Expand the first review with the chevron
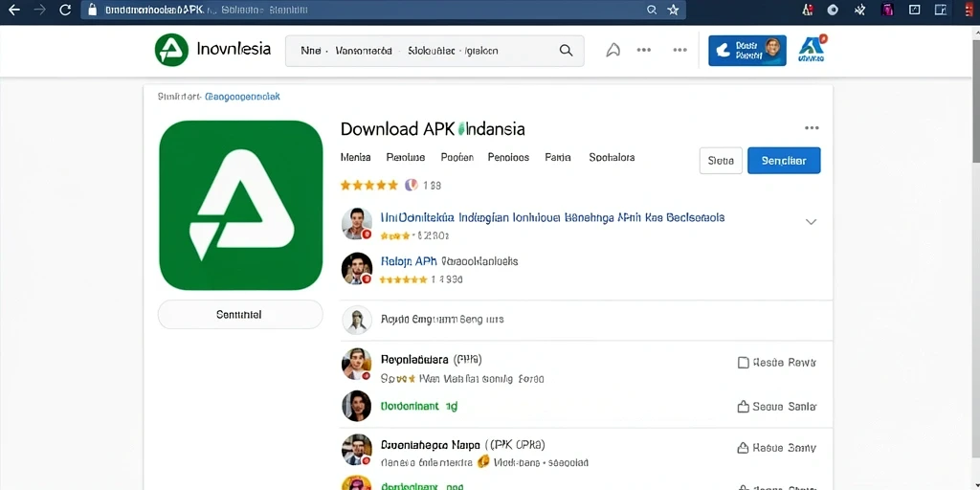Screen dimensions: 980x490 [x=812, y=221]
